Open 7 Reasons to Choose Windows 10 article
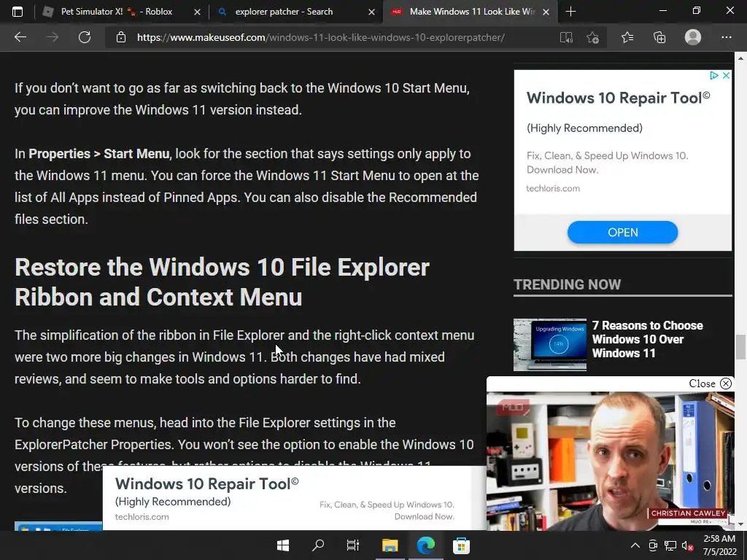The height and width of the screenshot is (560, 747). [648, 339]
